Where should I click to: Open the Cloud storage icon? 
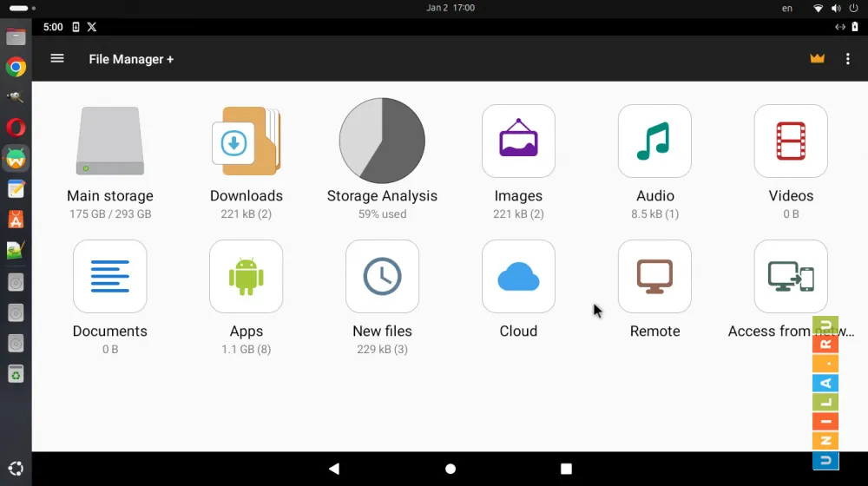(518, 277)
